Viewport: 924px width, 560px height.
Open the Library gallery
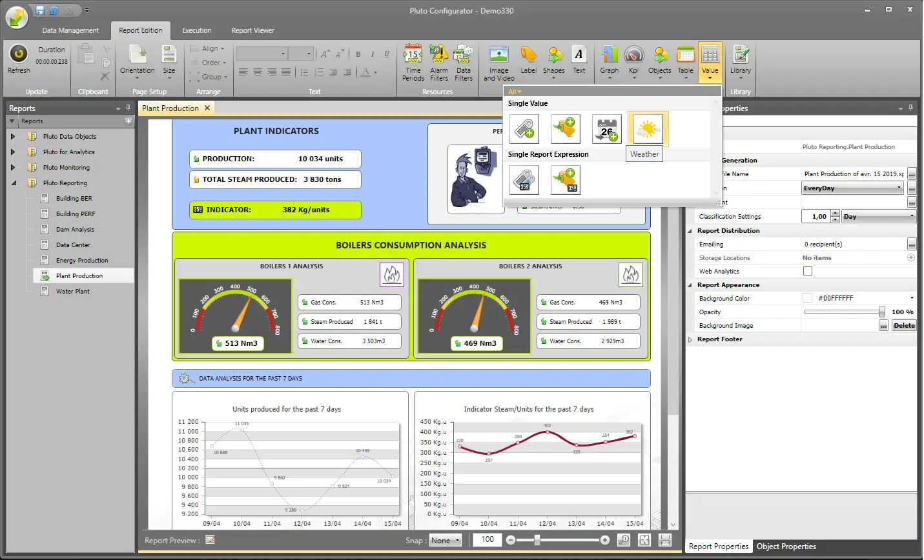pos(741,63)
